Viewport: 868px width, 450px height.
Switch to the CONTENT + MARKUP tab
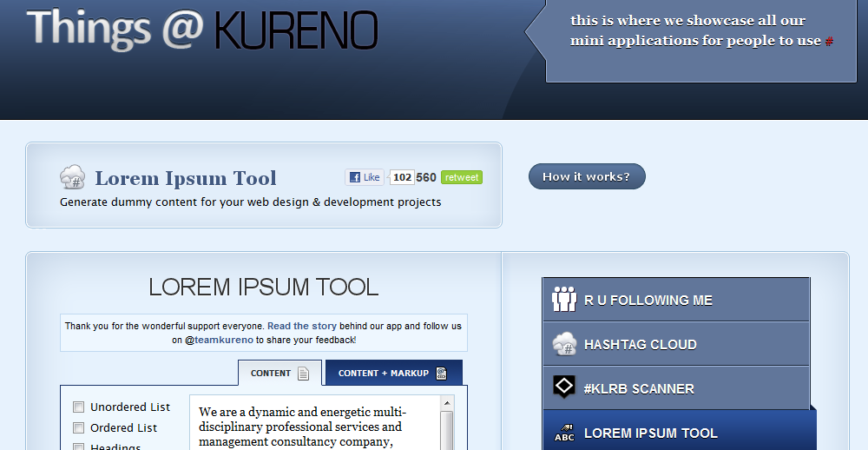(393, 373)
